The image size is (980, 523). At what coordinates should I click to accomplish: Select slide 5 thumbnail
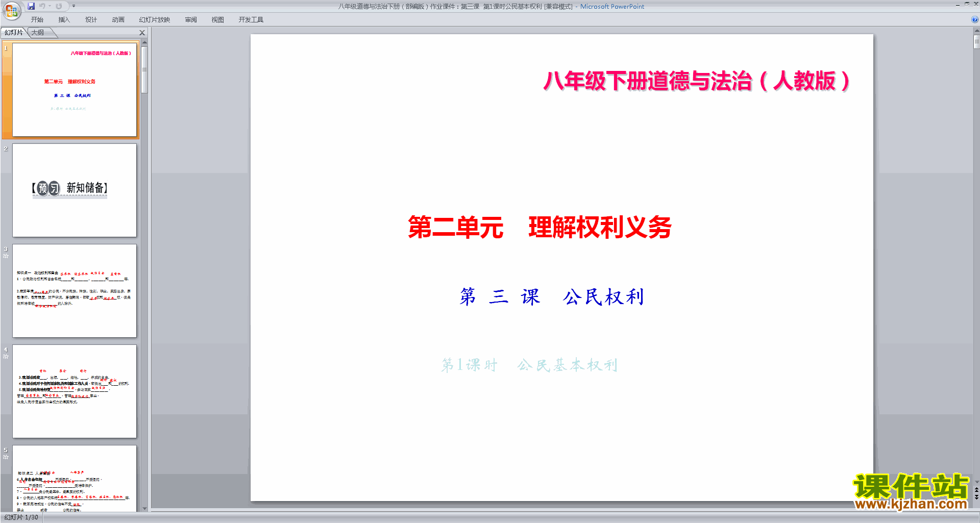click(75, 479)
